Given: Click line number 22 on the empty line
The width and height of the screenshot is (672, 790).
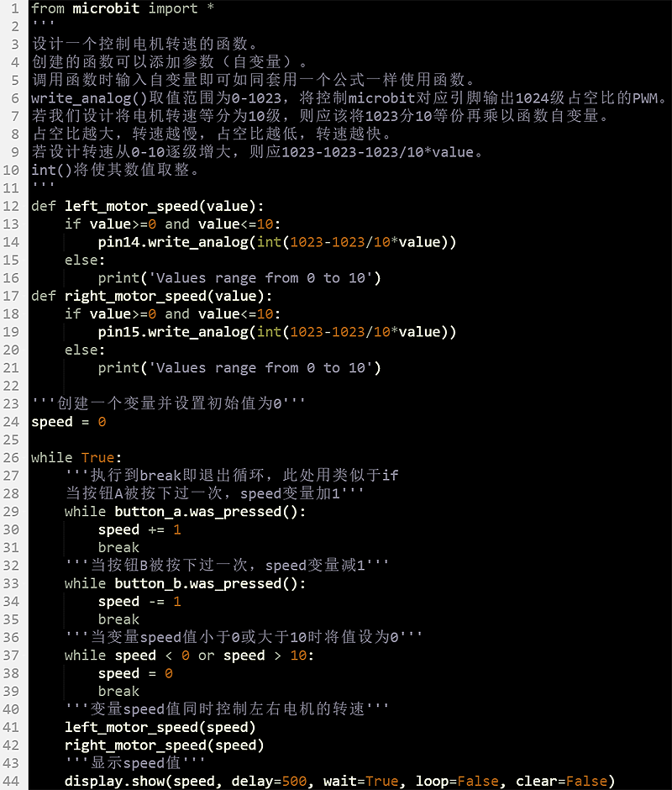Looking at the screenshot, I should (13, 386).
